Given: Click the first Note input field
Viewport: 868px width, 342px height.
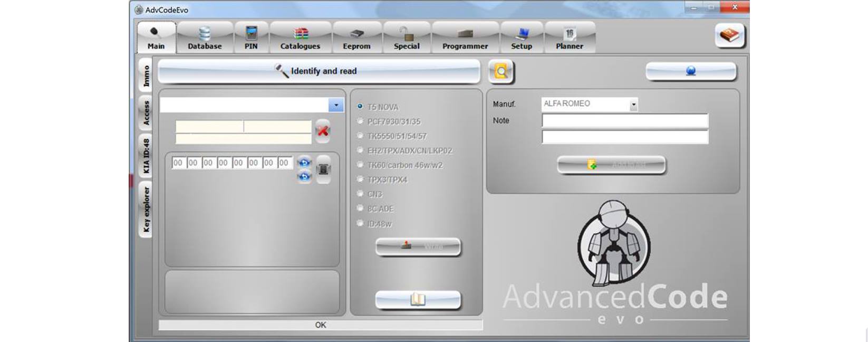Looking at the screenshot, I should pyautogui.click(x=625, y=121).
